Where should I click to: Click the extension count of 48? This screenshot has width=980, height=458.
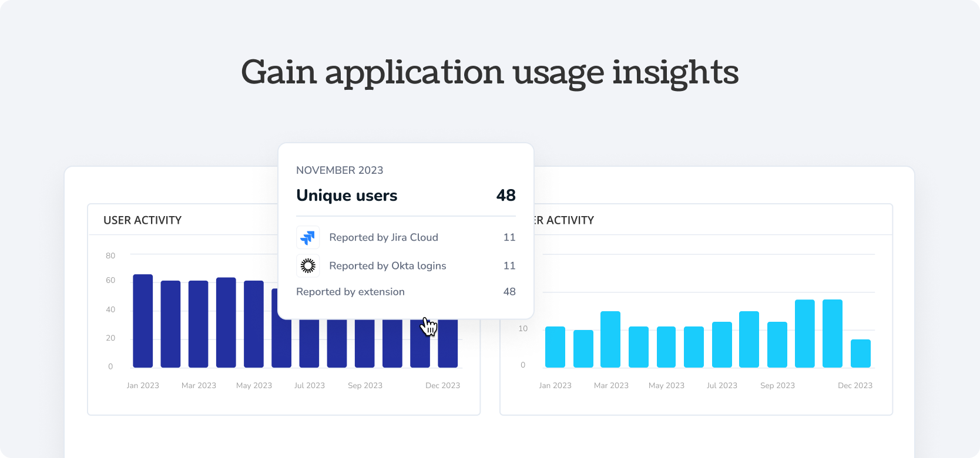coord(509,292)
